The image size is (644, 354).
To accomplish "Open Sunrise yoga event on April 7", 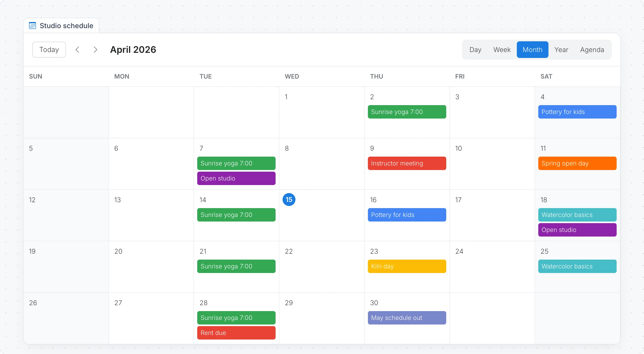I will coord(236,163).
